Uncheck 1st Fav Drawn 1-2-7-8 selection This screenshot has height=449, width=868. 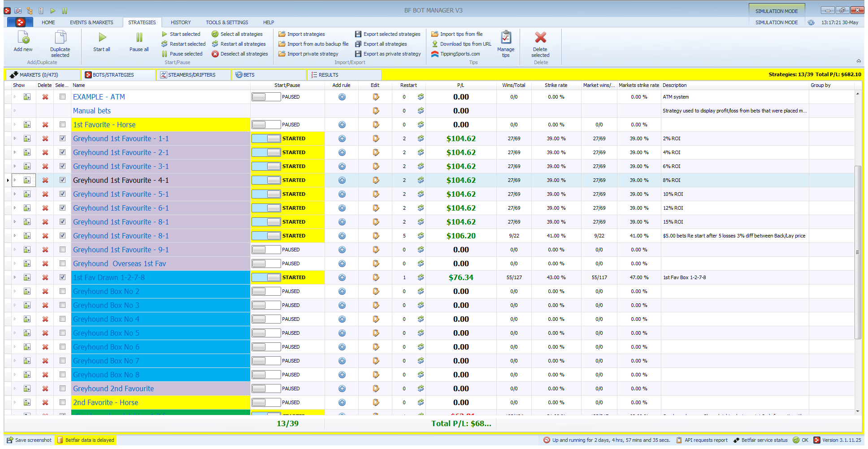[62, 277]
